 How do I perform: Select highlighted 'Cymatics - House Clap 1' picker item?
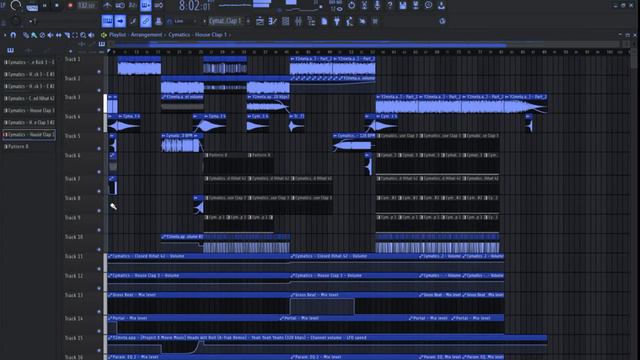29,134
